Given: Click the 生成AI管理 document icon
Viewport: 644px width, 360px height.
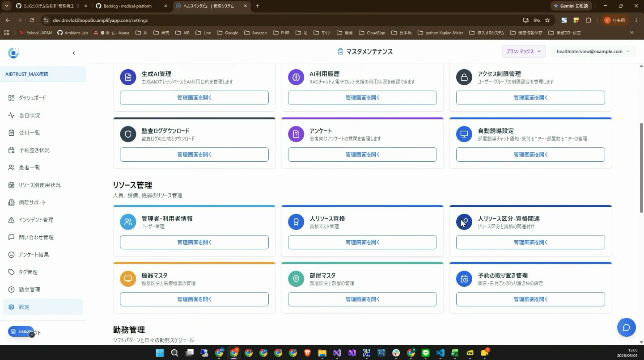Looking at the screenshot, I should point(128,77).
